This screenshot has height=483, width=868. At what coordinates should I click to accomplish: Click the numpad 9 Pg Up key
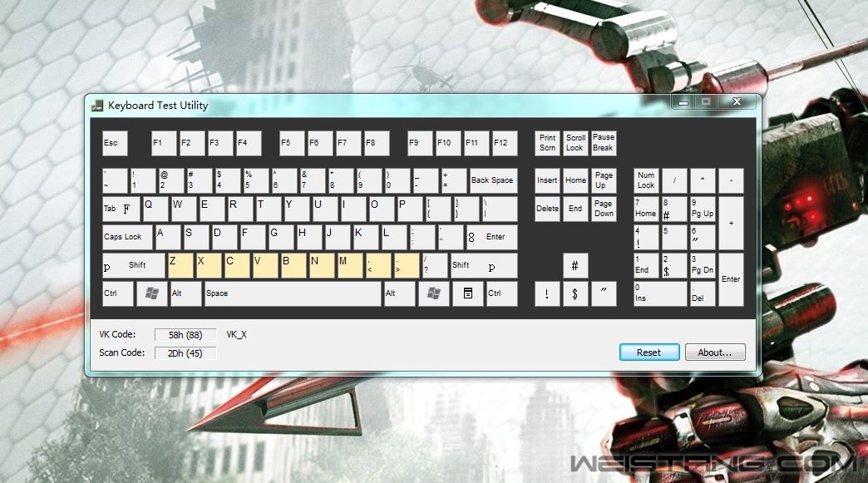pyautogui.click(x=703, y=209)
